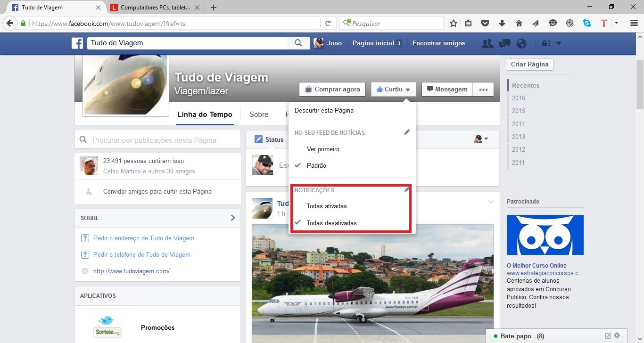Image resolution: width=644 pixels, height=343 pixels.
Task: Jump to 2013 in timeline navigation
Action: (x=519, y=137)
